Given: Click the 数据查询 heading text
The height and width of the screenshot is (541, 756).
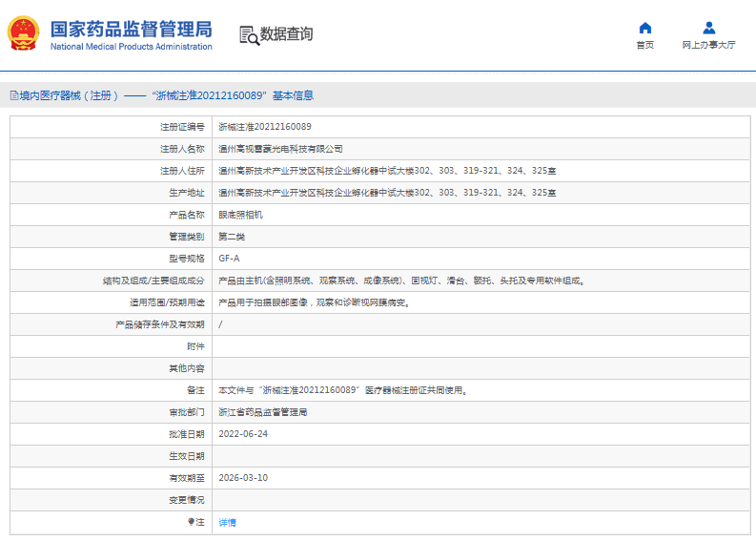Looking at the screenshot, I should coord(286,34).
